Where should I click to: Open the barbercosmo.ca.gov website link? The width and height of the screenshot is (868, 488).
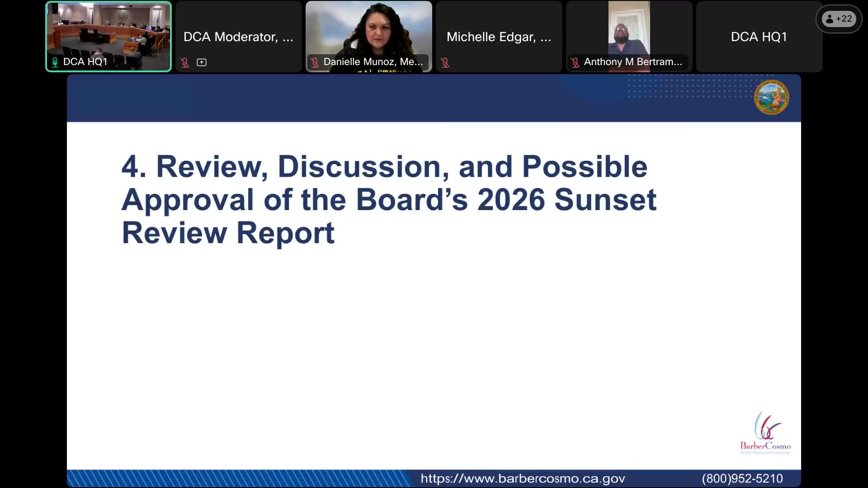coord(523,479)
